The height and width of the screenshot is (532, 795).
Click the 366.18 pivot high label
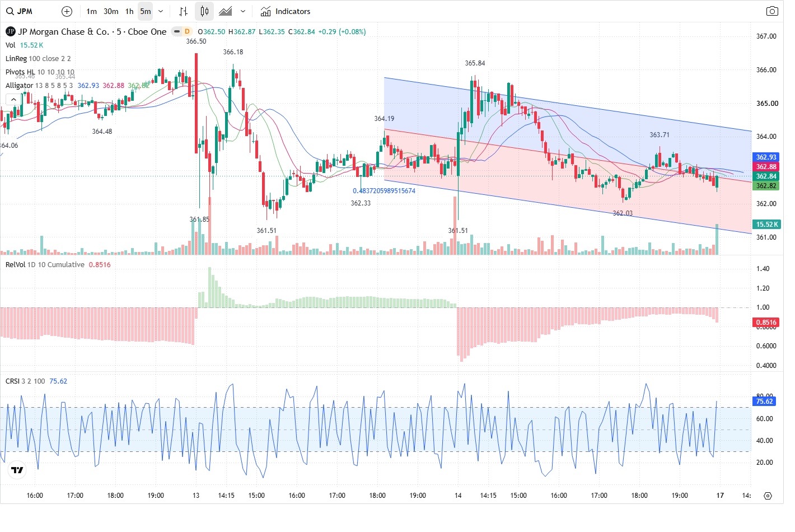[233, 52]
